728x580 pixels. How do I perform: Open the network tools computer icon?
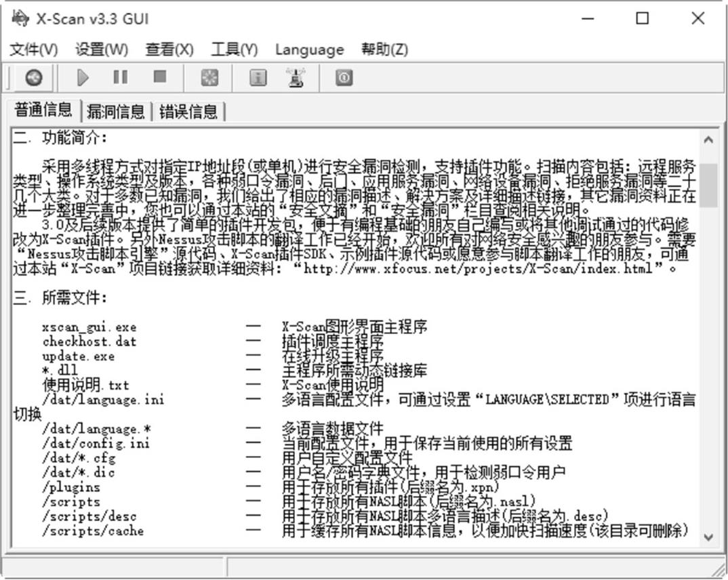click(296, 78)
